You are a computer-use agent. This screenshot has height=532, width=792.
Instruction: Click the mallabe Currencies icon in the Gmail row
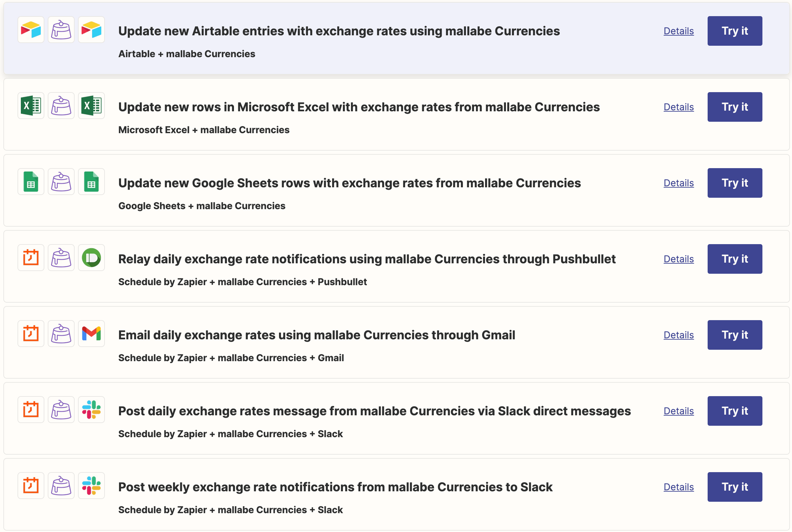61,334
